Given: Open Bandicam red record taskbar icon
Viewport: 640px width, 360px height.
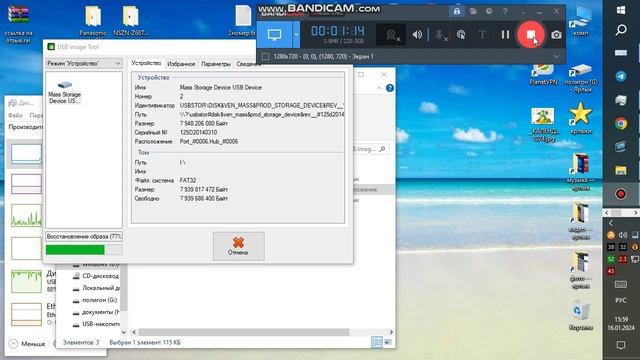Looking at the screenshot, I should tap(621, 194).
